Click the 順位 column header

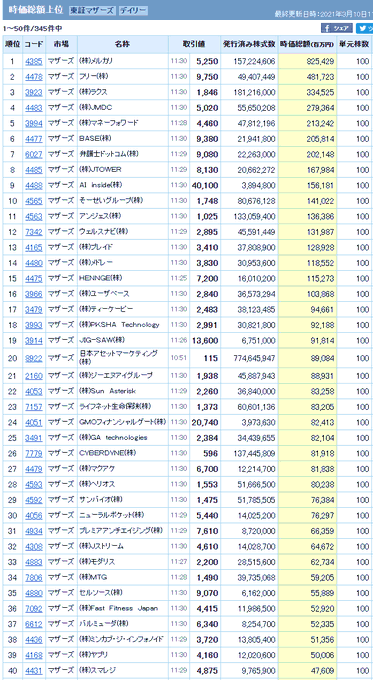coord(12,45)
